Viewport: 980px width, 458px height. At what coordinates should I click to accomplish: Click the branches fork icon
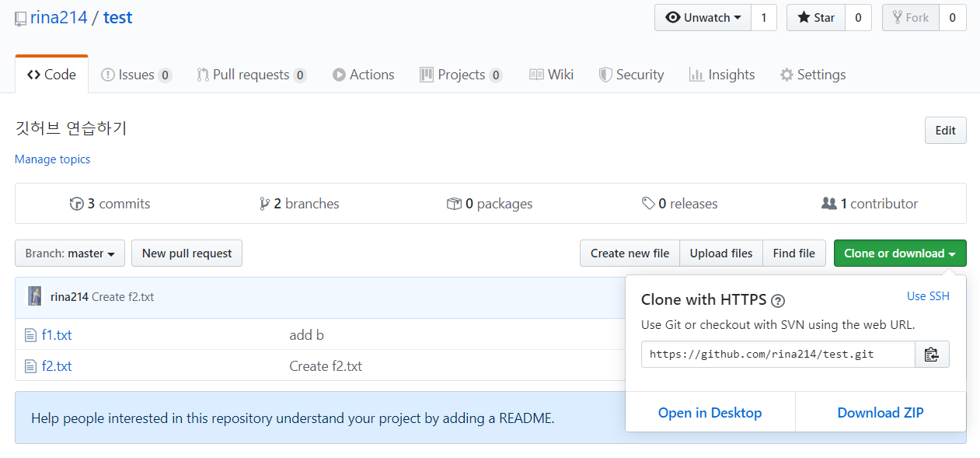(265, 204)
